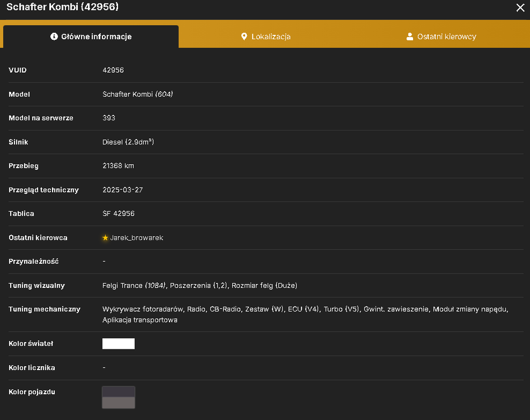Click the map pin icon beside Lokalizacja
The image size is (530, 420).
[244, 36]
